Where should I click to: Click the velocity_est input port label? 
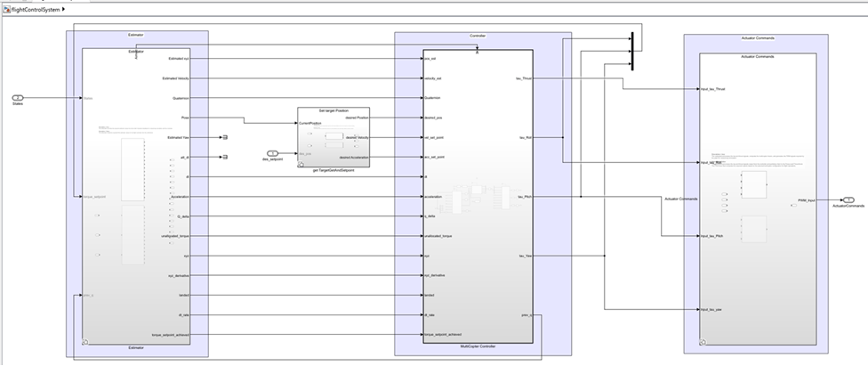[432, 78]
